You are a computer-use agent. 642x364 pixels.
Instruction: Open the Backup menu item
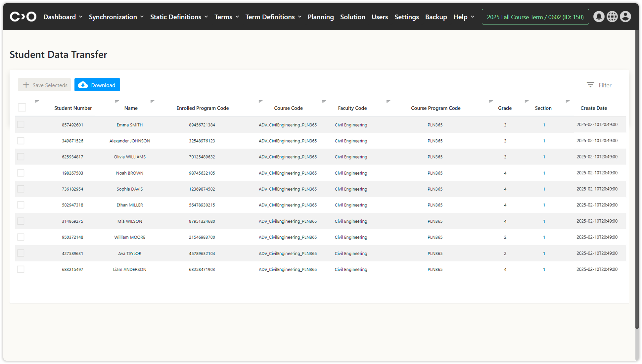point(436,17)
